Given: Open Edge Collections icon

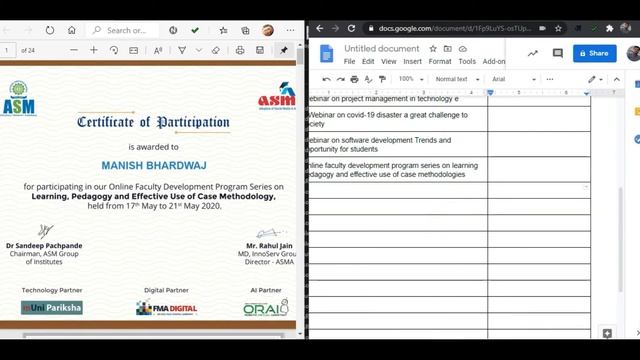Looking at the screenshot, I should (245, 30).
